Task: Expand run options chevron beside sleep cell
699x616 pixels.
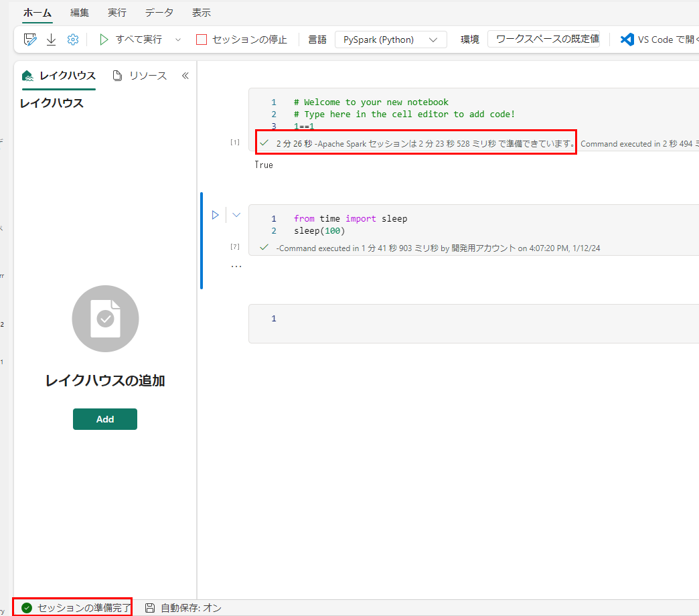Action: pyautogui.click(x=236, y=215)
